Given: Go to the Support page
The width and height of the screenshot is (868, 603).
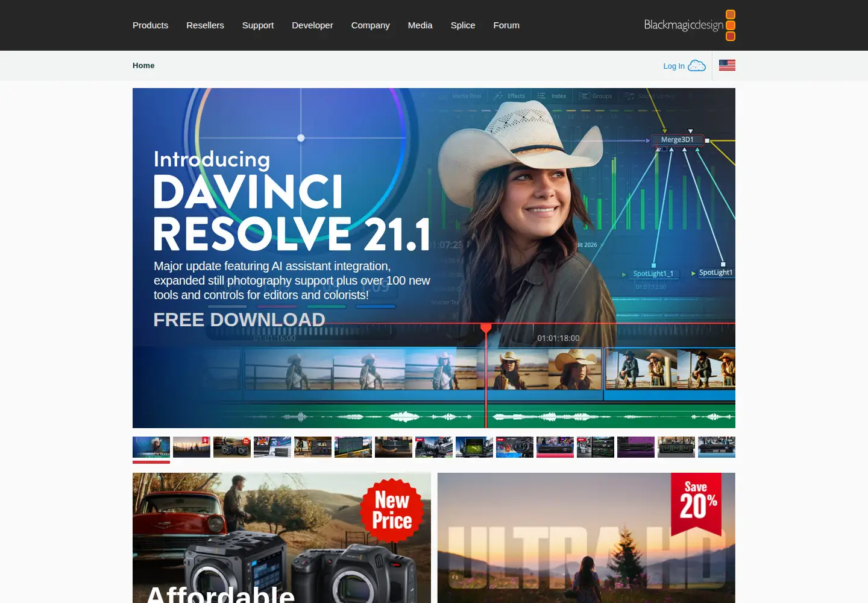Looking at the screenshot, I should click(x=258, y=25).
